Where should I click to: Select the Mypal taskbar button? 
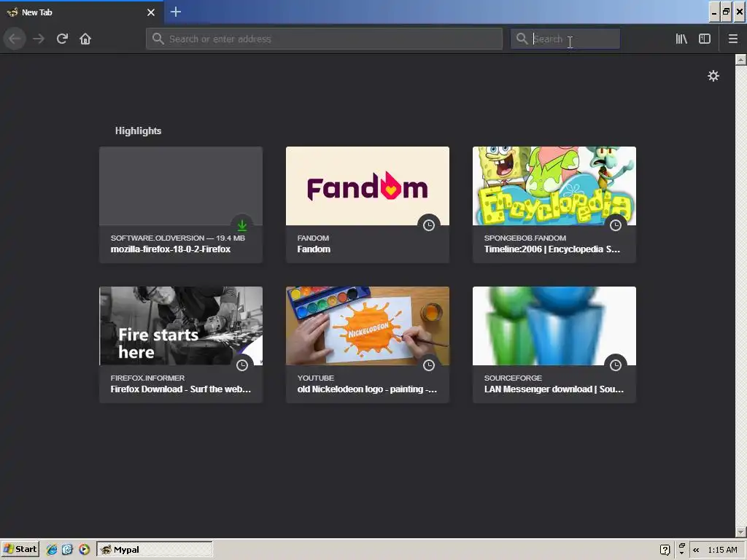155,550
